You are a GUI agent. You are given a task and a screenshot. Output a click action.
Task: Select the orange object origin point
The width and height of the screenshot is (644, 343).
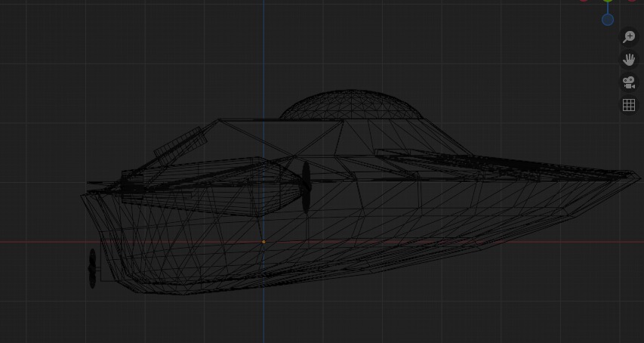(263, 242)
